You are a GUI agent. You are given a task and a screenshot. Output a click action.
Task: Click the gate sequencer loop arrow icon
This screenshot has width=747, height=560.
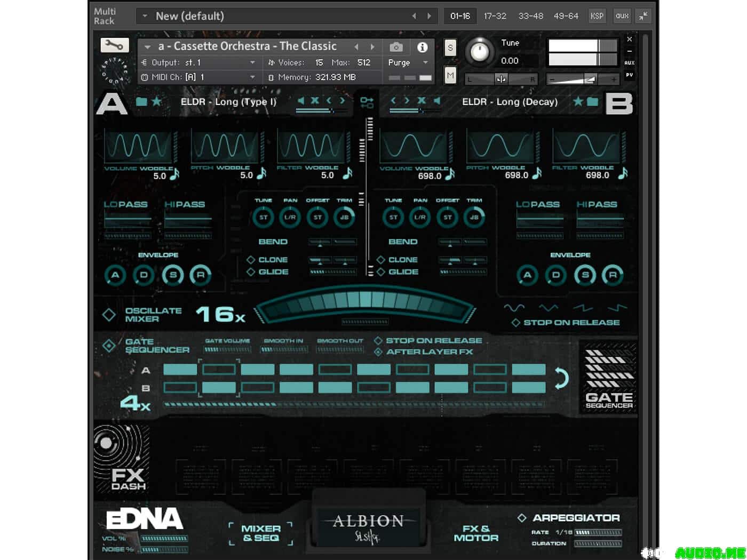[561, 378]
